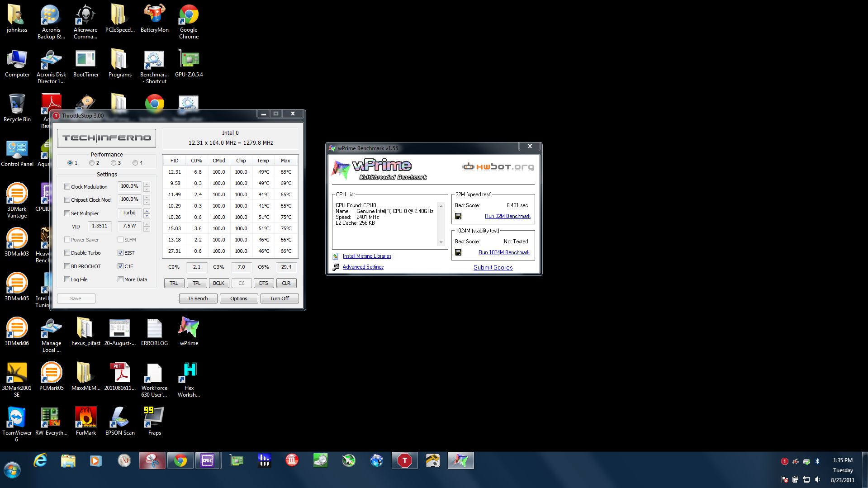
Task: Uncheck the C1E checkbox
Action: pos(120,266)
